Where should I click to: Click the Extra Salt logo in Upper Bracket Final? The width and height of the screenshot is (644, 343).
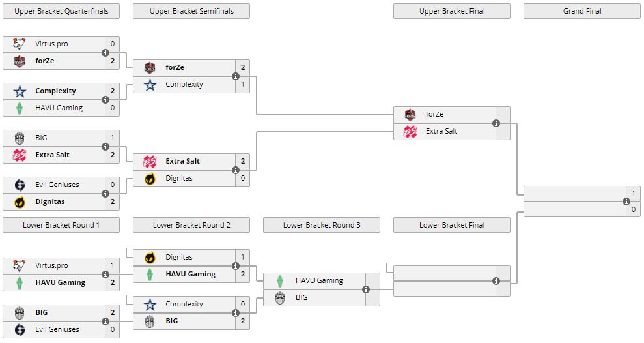[410, 132]
